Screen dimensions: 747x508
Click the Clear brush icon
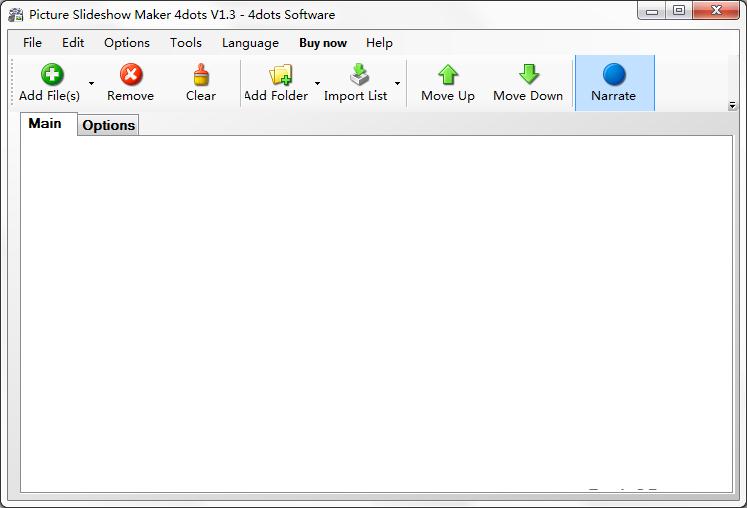(x=201, y=74)
